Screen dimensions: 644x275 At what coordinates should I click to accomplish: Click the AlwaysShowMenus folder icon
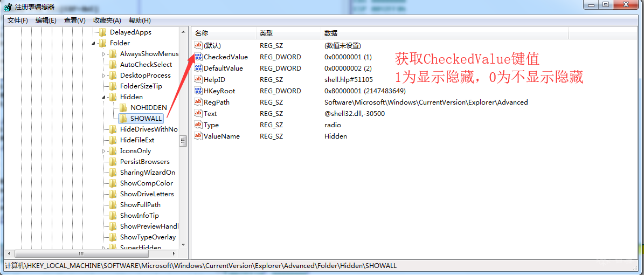[x=113, y=54]
